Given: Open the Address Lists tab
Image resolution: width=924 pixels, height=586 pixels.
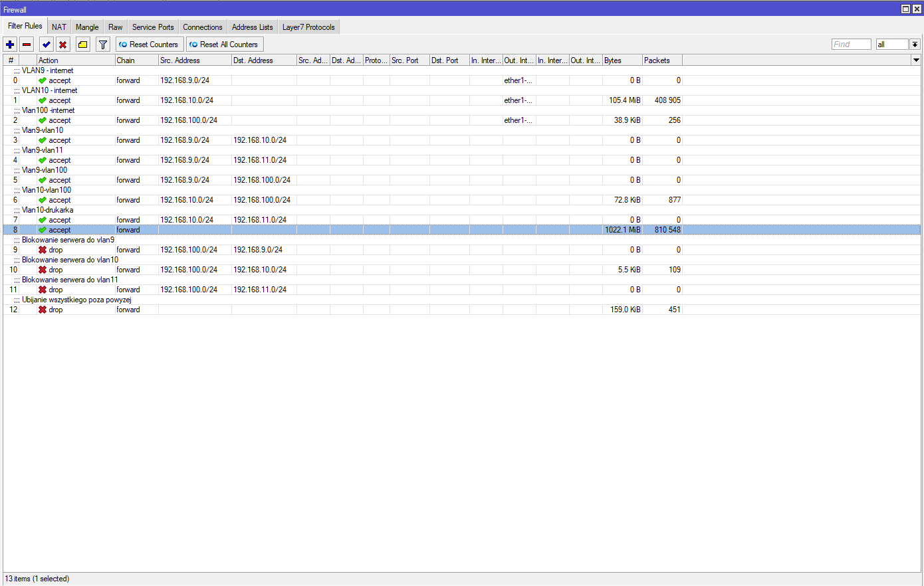Looking at the screenshot, I should [253, 27].
